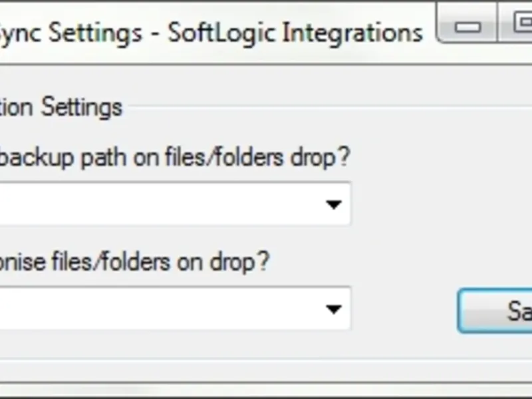This screenshot has height=399, width=532.
Task: Click the synchronise files/folders on drop question label
Action: point(134,261)
